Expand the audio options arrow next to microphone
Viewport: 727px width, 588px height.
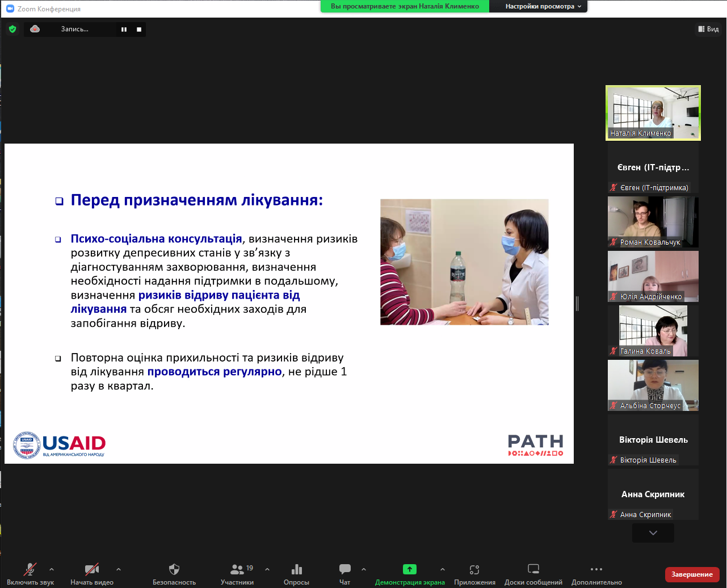52,569
